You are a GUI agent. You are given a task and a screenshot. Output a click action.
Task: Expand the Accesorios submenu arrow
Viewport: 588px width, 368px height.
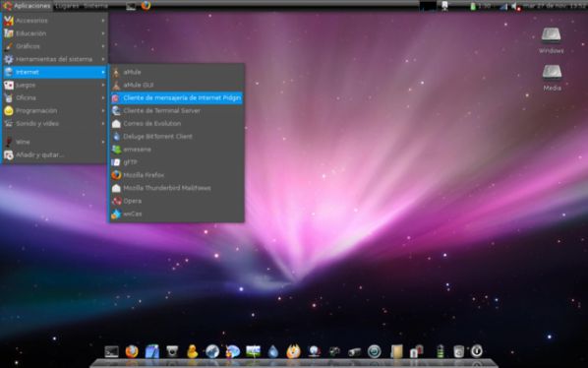(103, 21)
